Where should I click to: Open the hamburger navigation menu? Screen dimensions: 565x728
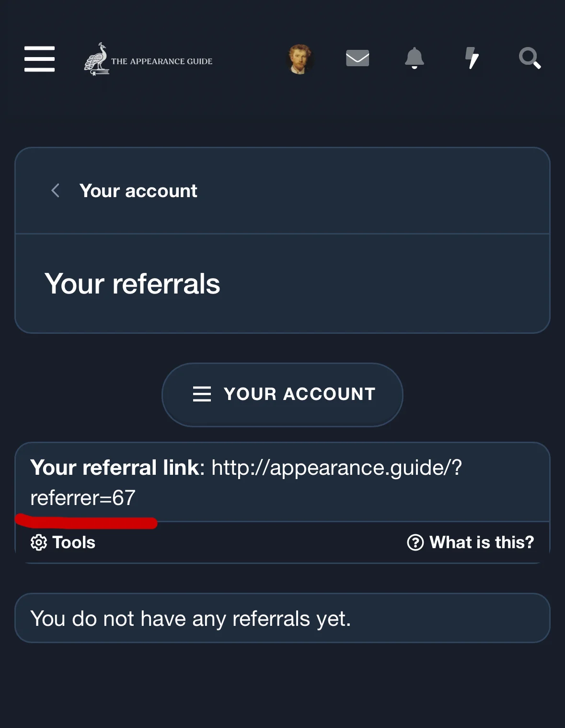(x=39, y=59)
